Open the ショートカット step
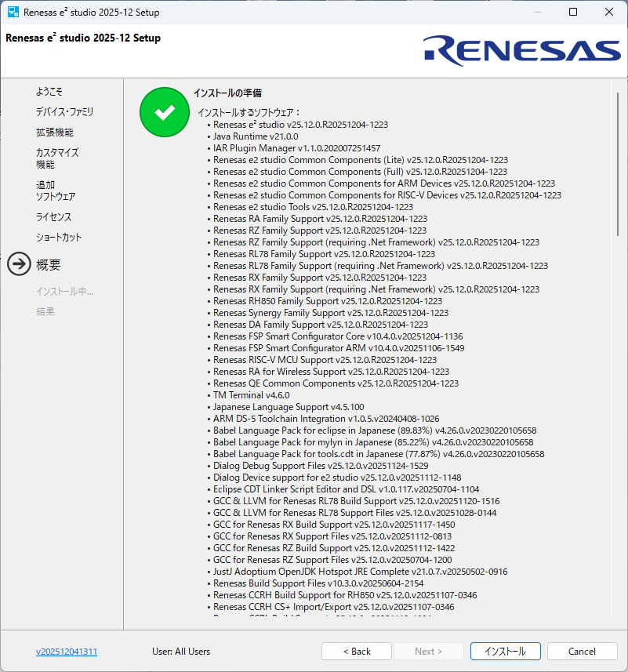The height and width of the screenshot is (672, 628). pyautogui.click(x=59, y=238)
